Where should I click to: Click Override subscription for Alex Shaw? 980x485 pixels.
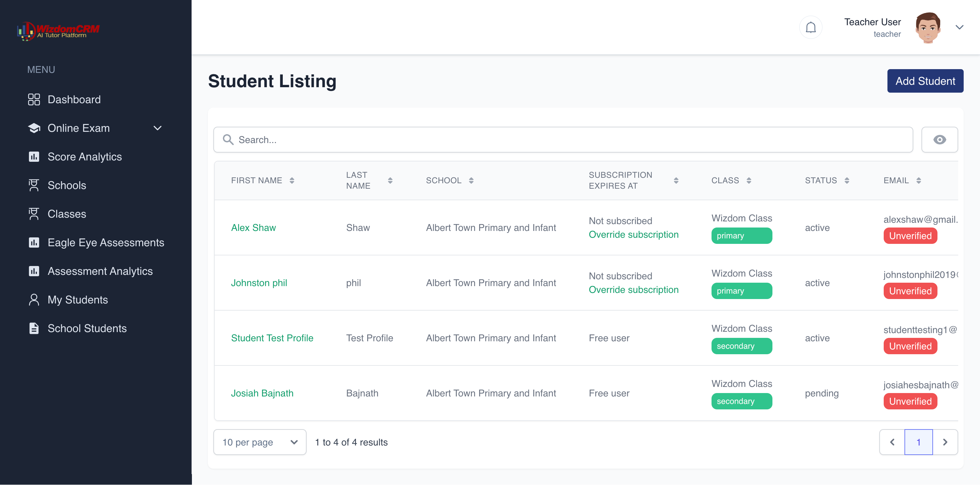pos(633,235)
